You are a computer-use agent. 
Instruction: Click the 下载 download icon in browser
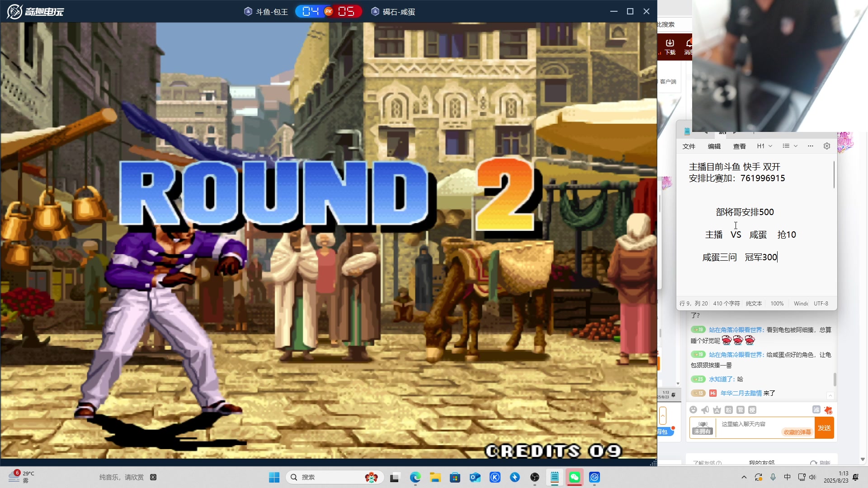[670, 47]
